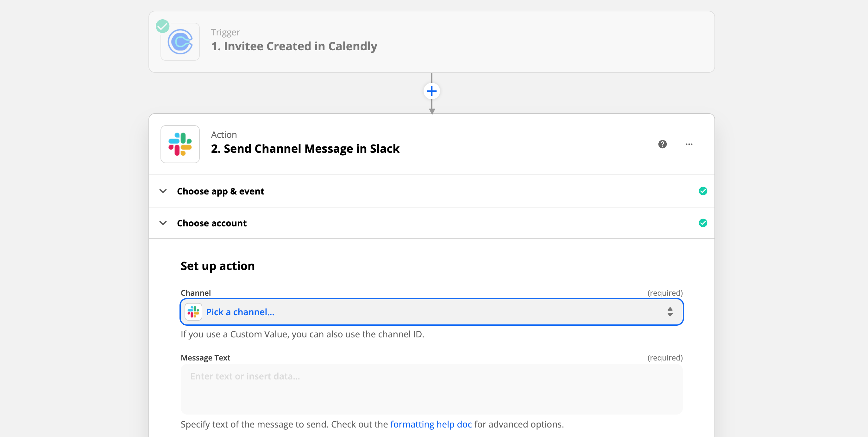Click the Slack app icon in Action header
Viewport: 868px width, 437px height.
click(x=180, y=144)
